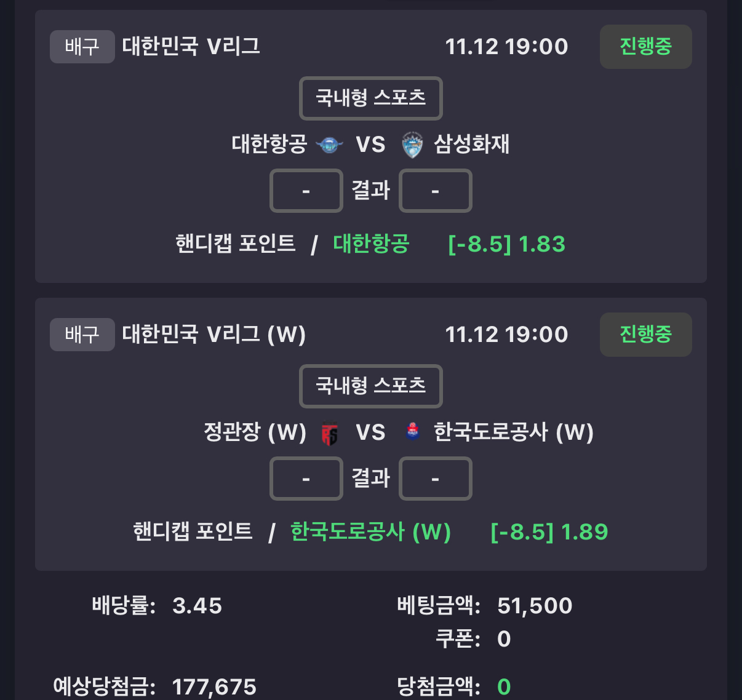Select the 배구 tag on first match
742x700 pixels.
82,47
